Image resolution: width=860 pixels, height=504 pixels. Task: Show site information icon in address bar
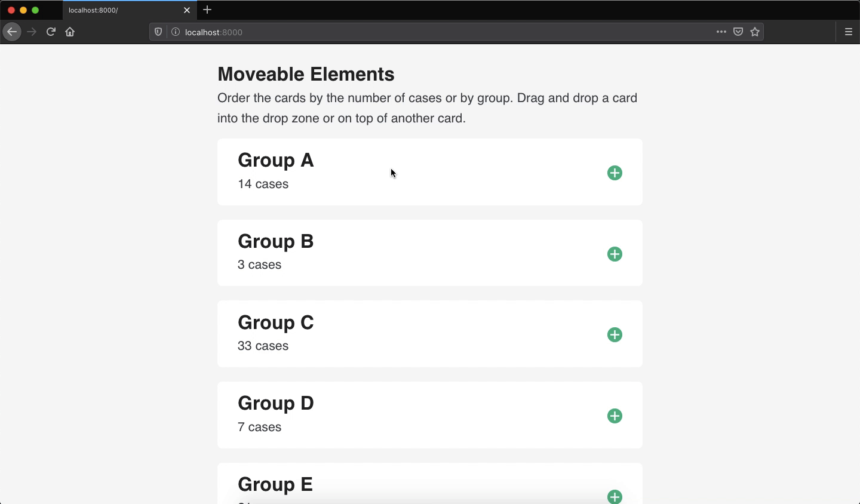176,32
